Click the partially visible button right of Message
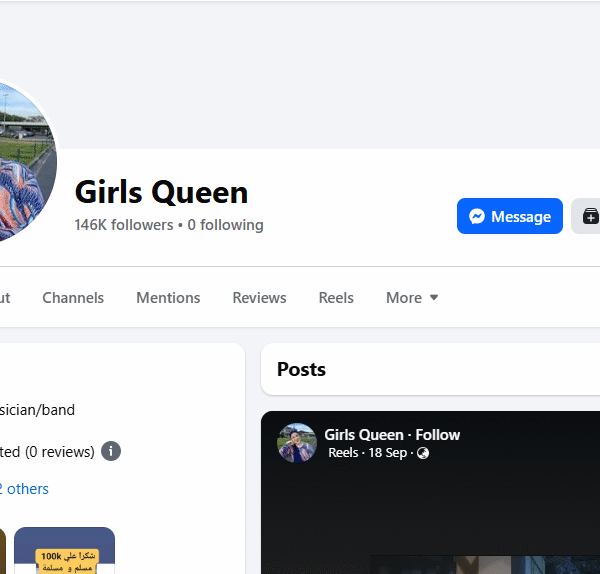The height and width of the screenshot is (574, 600). point(587,216)
